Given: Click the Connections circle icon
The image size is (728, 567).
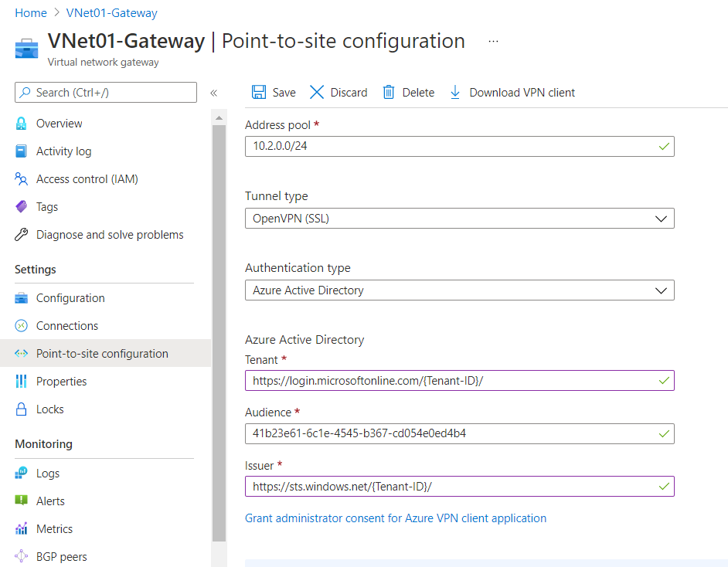Looking at the screenshot, I should (22, 326).
